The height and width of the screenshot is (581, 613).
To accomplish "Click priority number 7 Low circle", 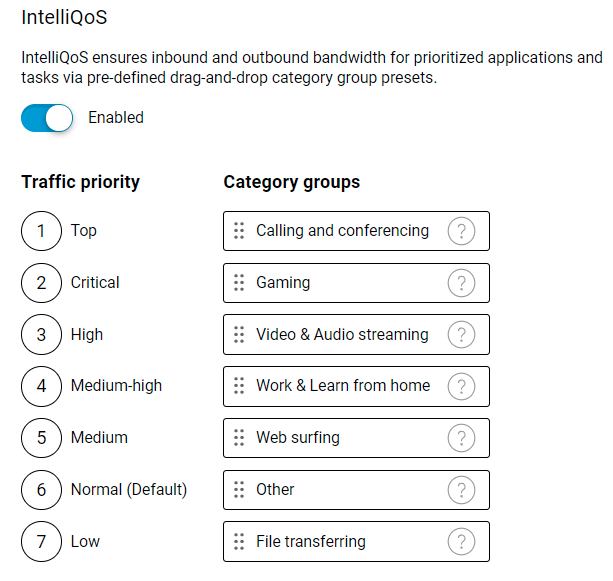I will (41, 542).
